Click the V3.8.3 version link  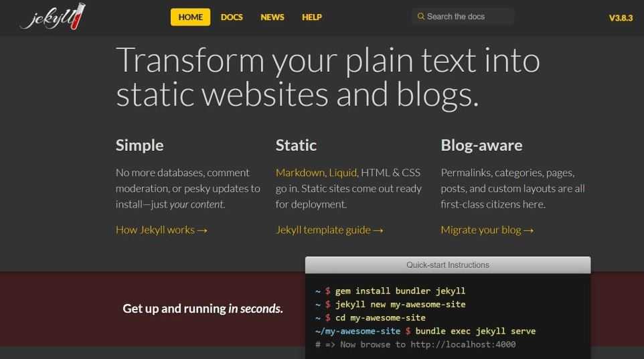621,18
